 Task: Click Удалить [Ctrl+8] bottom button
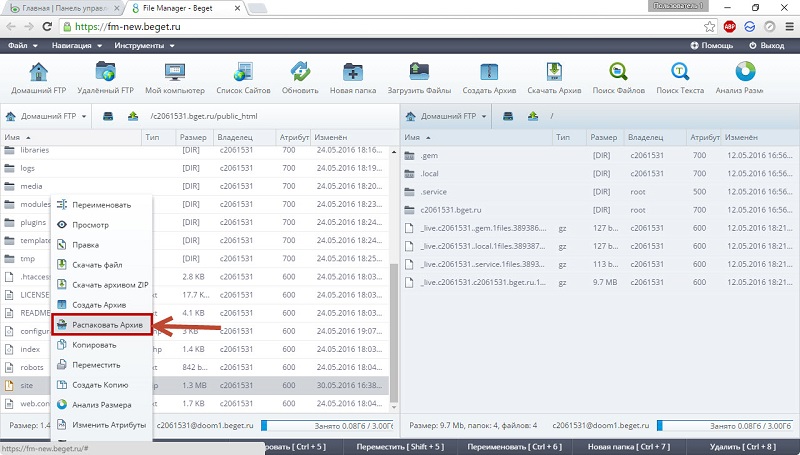coord(742,447)
